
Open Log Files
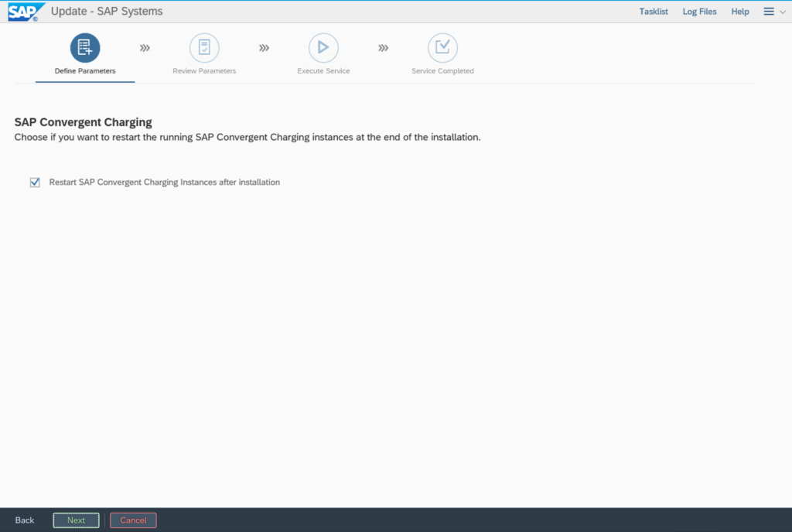pyautogui.click(x=699, y=12)
